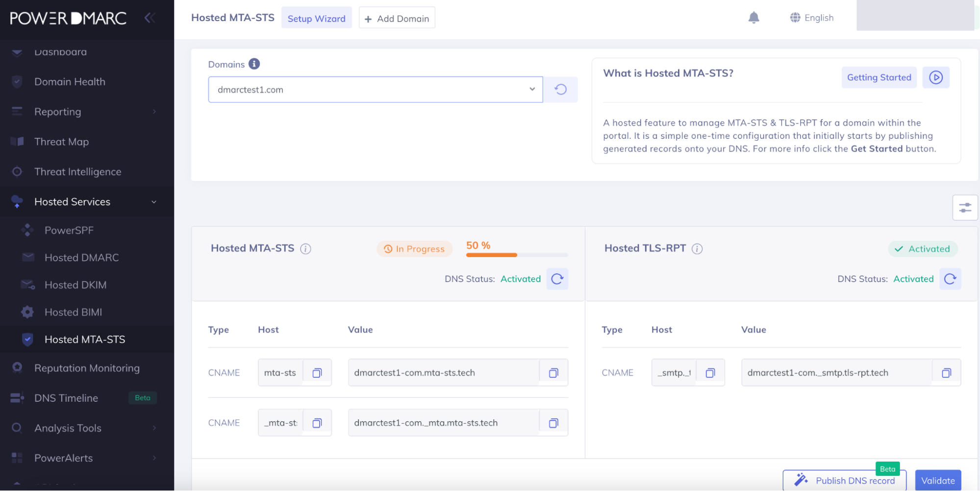Expand the PowerAlerts arrow

(x=154, y=458)
